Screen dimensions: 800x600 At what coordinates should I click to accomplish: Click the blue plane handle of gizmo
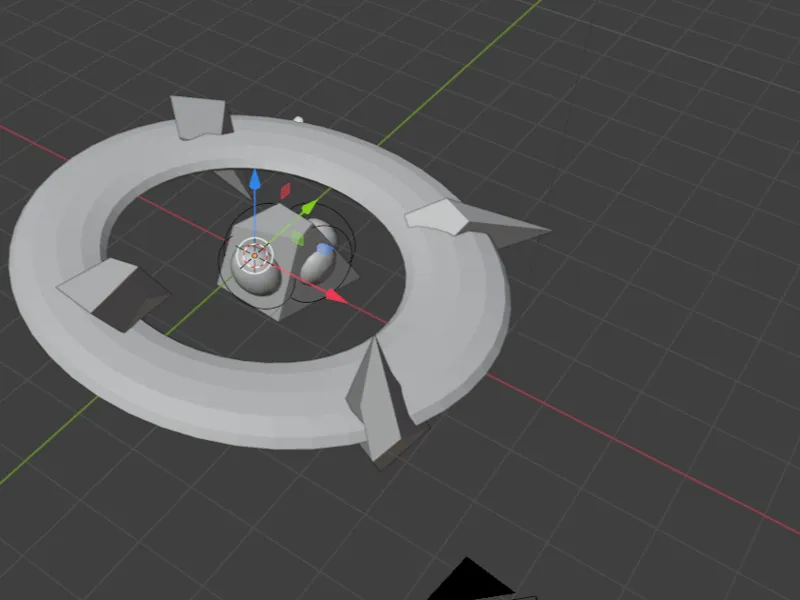click(324, 249)
